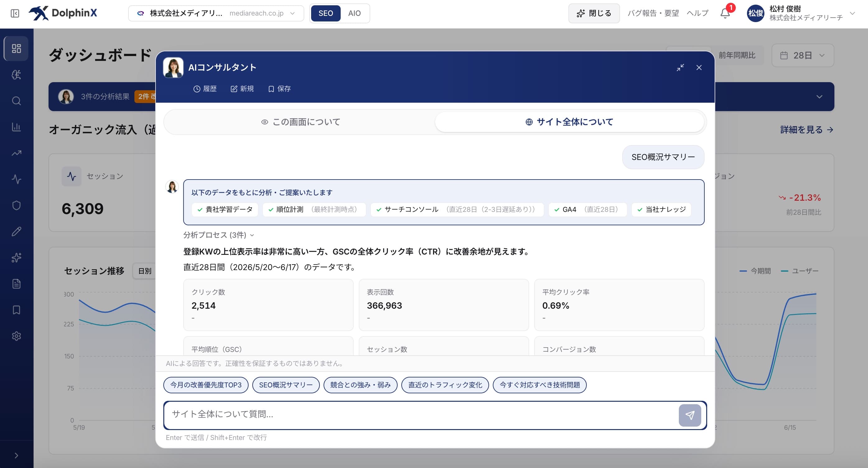The image size is (868, 468).
Task: Select 前年同期比 comparison option
Action: [x=737, y=55]
